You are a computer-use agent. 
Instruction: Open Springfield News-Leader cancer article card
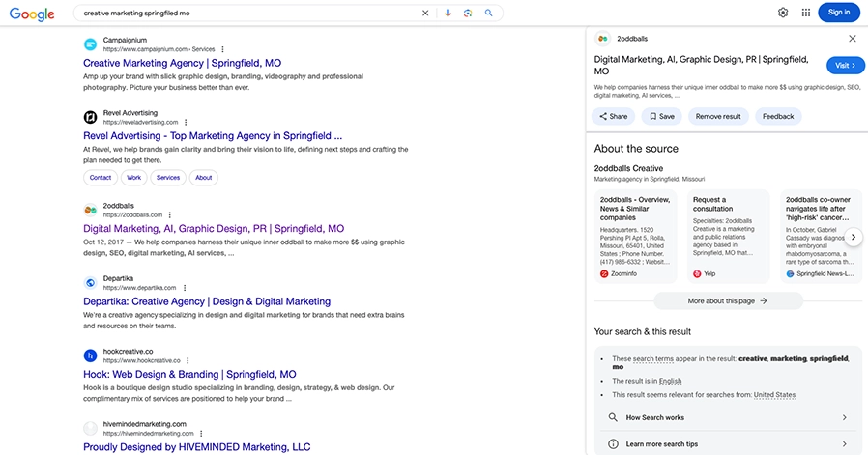coord(822,237)
